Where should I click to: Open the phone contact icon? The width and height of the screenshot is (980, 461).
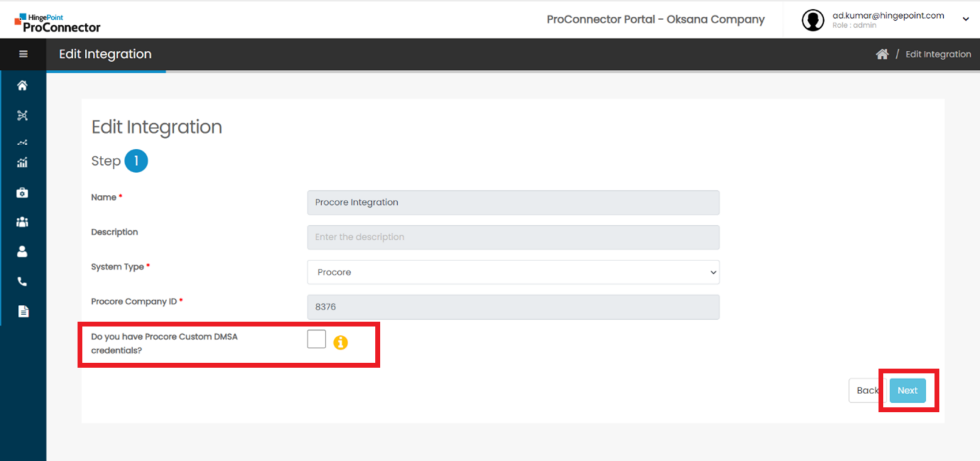click(x=22, y=282)
